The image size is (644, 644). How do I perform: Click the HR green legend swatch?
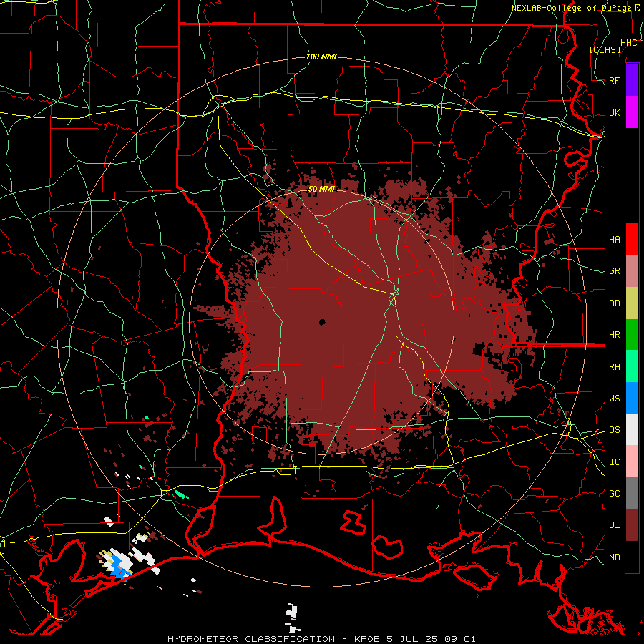632,335
